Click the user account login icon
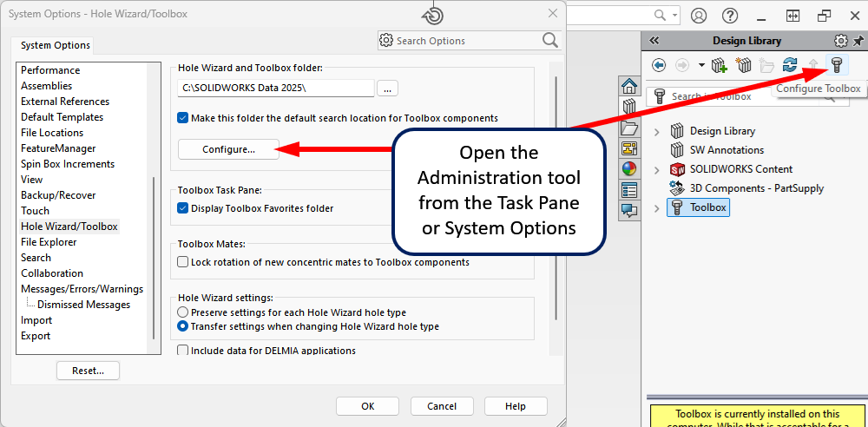 pyautogui.click(x=699, y=16)
